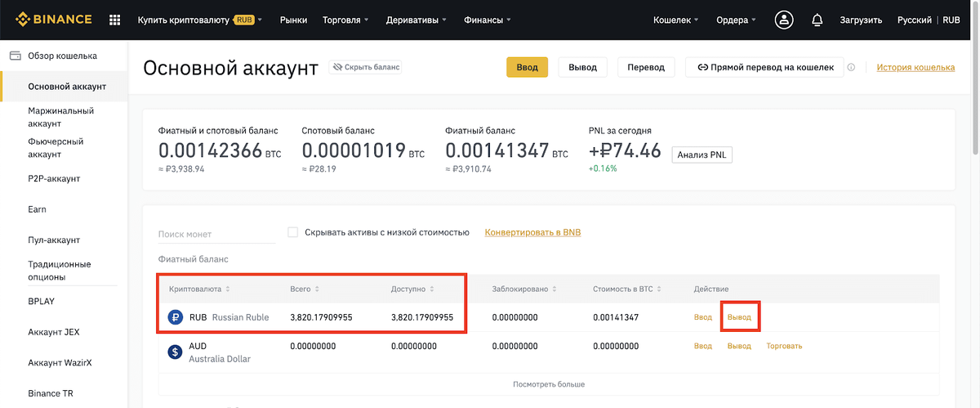Open Earn in the sidebar
Image resolution: width=980 pixels, height=408 pixels.
(x=37, y=209)
